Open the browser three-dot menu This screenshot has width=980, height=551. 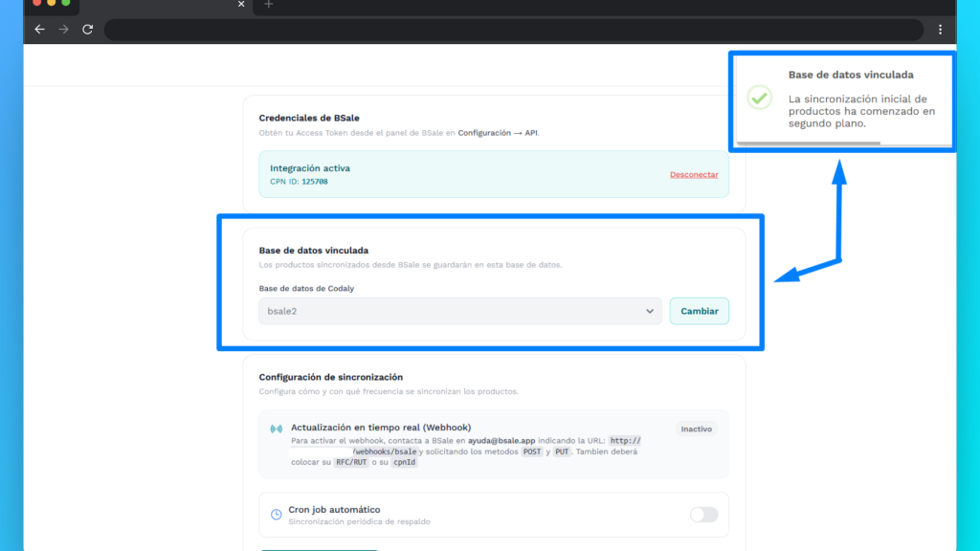[940, 30]
